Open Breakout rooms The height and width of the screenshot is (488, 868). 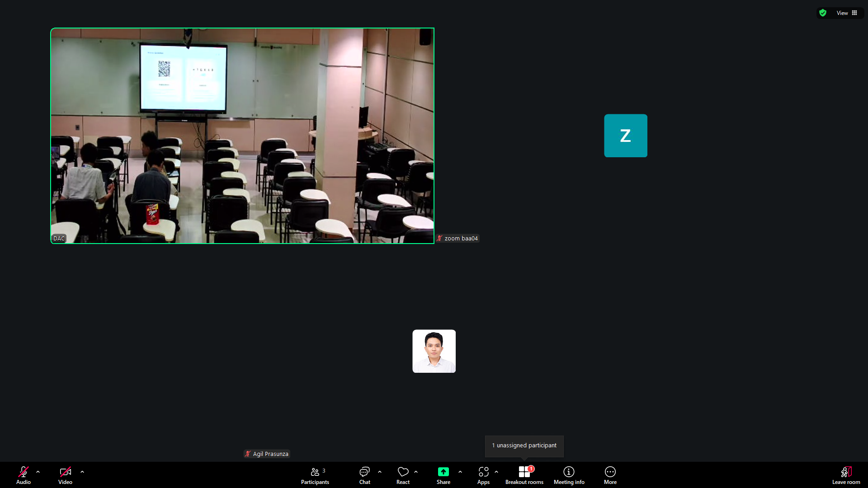coord(524,475)
